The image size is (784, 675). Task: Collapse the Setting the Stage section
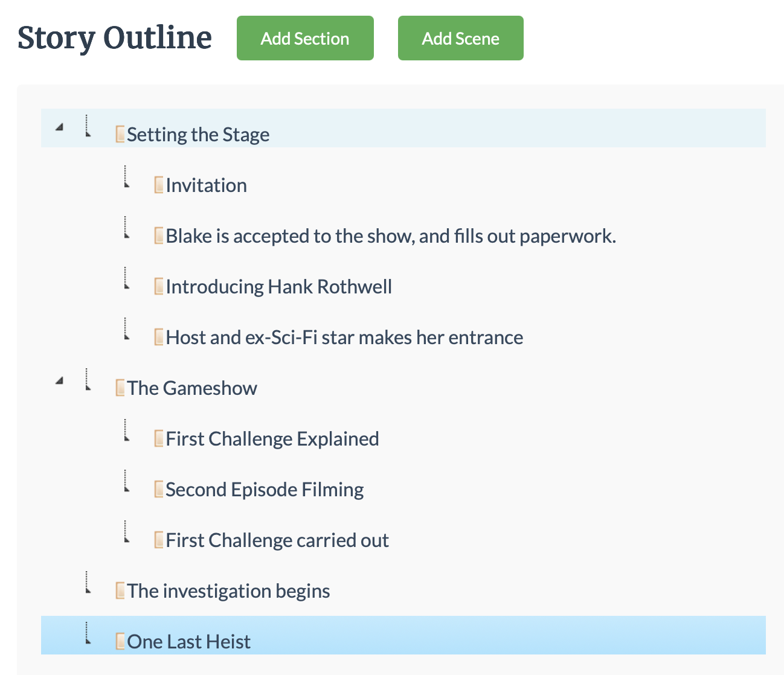pyautogui.click(x=59, y=127)
